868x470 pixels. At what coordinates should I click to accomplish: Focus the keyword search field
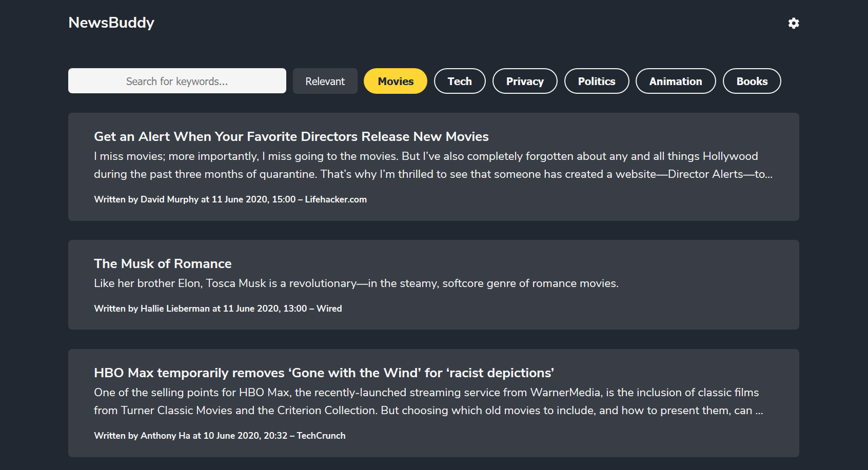(x=177, y=81)
